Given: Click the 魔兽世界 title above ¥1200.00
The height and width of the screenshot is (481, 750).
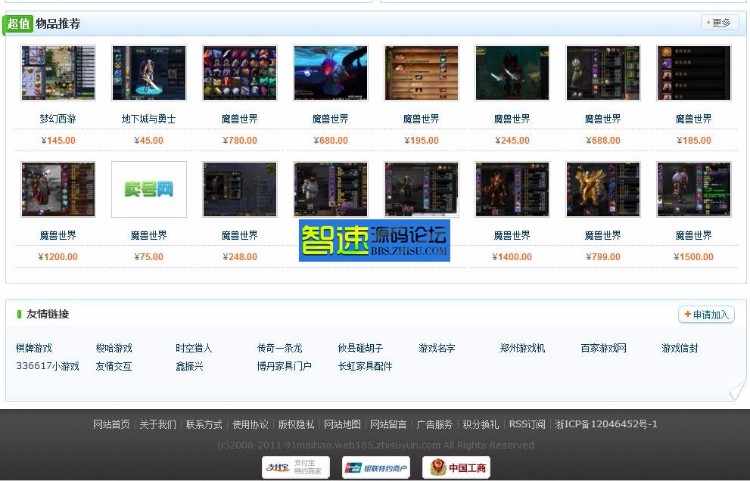Looking at the screenshot, I should (x=58, y=235).
